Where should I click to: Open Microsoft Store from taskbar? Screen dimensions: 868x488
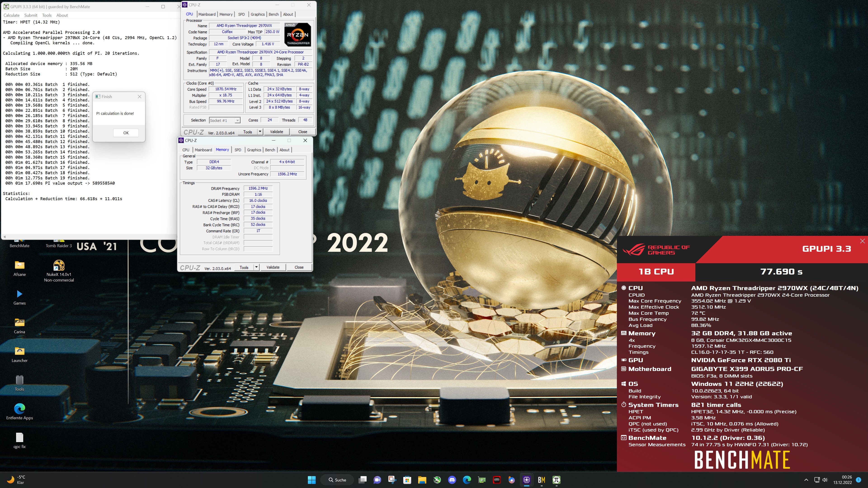[407, 480]
